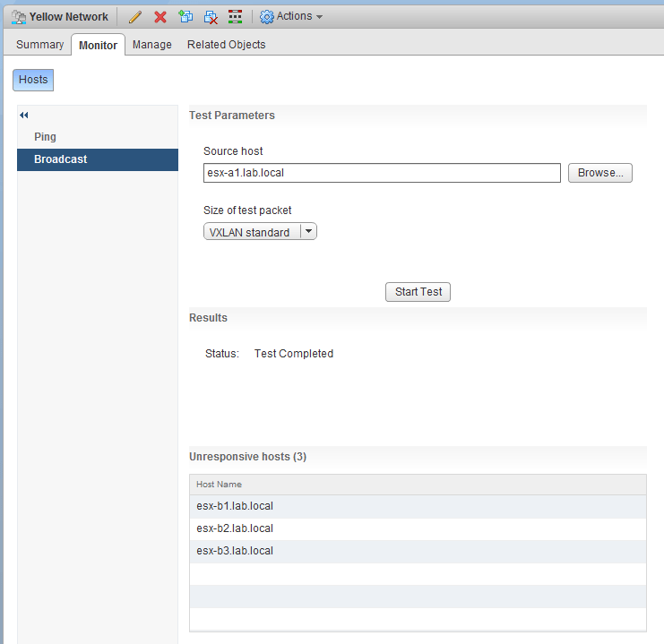The width and height of the screenshot is (664, 644).
Task: Select Ping test in sidebar
Action: point(45,137)
